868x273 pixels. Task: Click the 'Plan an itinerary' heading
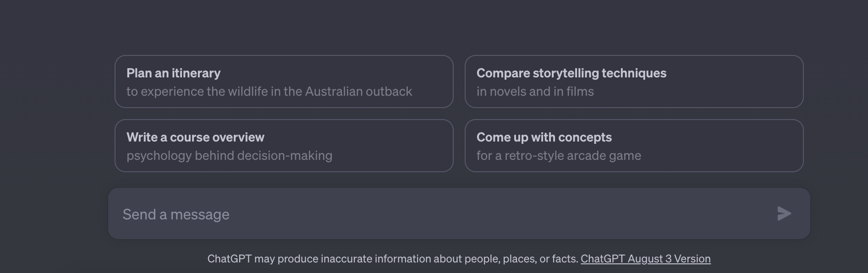coord(173,73)
